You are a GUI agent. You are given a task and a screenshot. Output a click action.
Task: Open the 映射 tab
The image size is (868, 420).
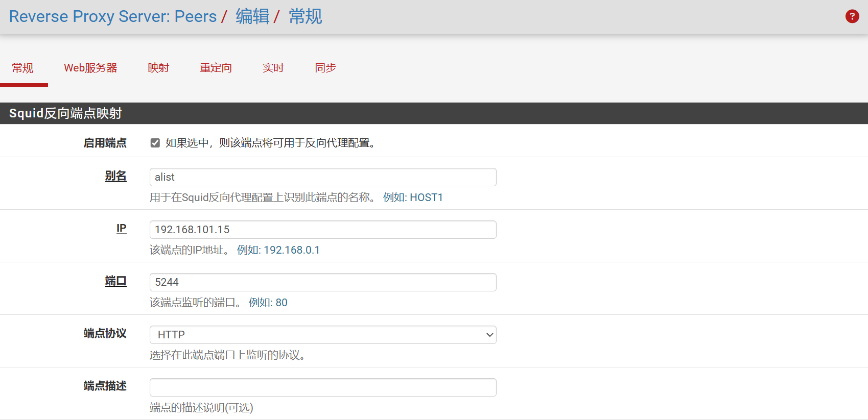158,68
